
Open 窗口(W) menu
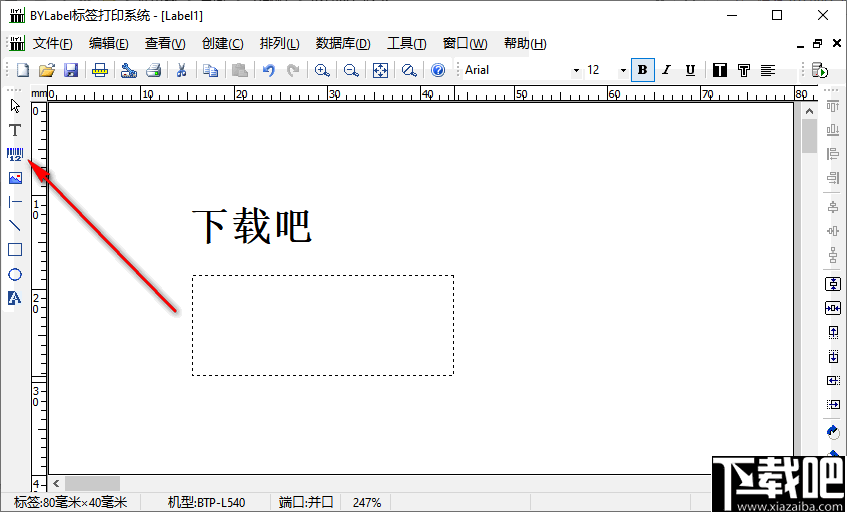(465, 44)
